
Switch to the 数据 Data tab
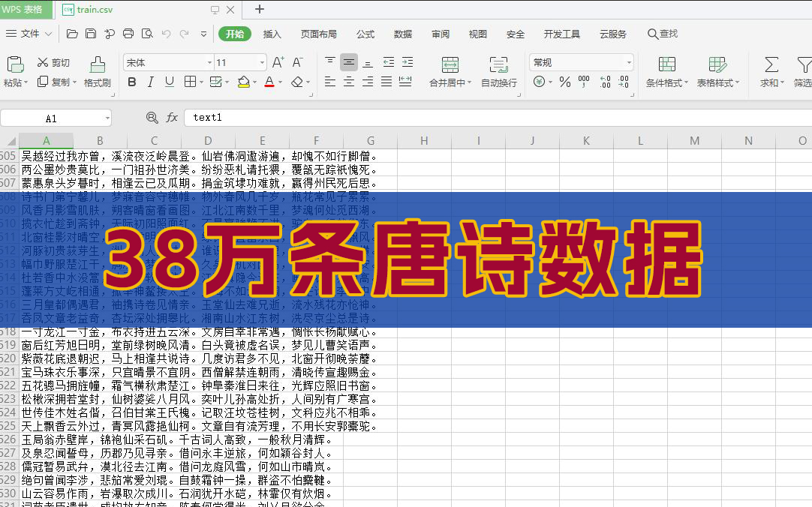[403, 34]
